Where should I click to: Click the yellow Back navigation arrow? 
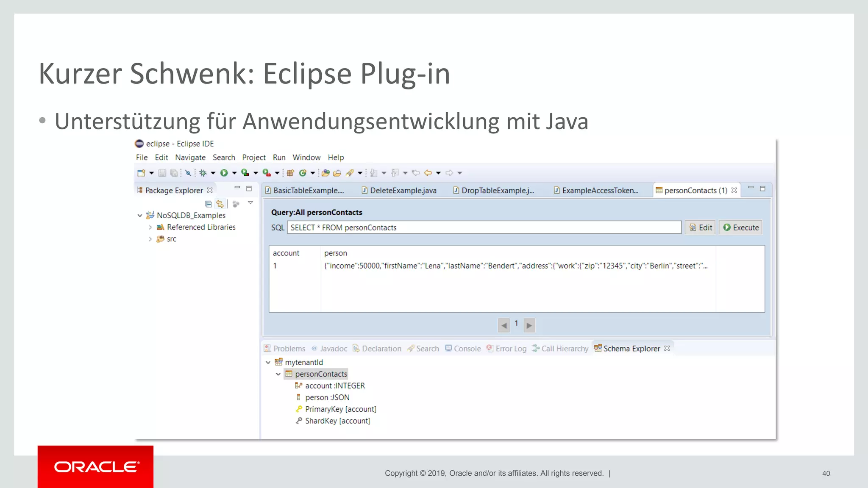(x=428, y=173)
